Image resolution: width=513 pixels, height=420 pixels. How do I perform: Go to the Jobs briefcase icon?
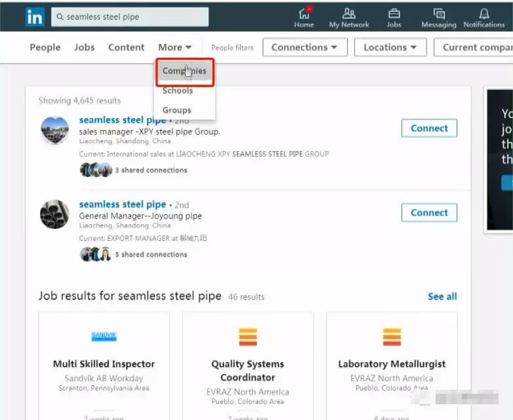point(394,14)
